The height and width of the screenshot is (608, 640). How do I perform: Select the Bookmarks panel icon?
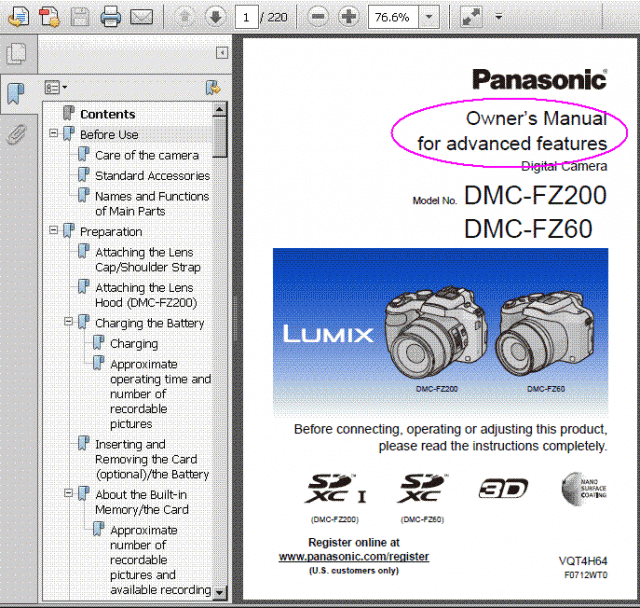(x=16, y=93)
